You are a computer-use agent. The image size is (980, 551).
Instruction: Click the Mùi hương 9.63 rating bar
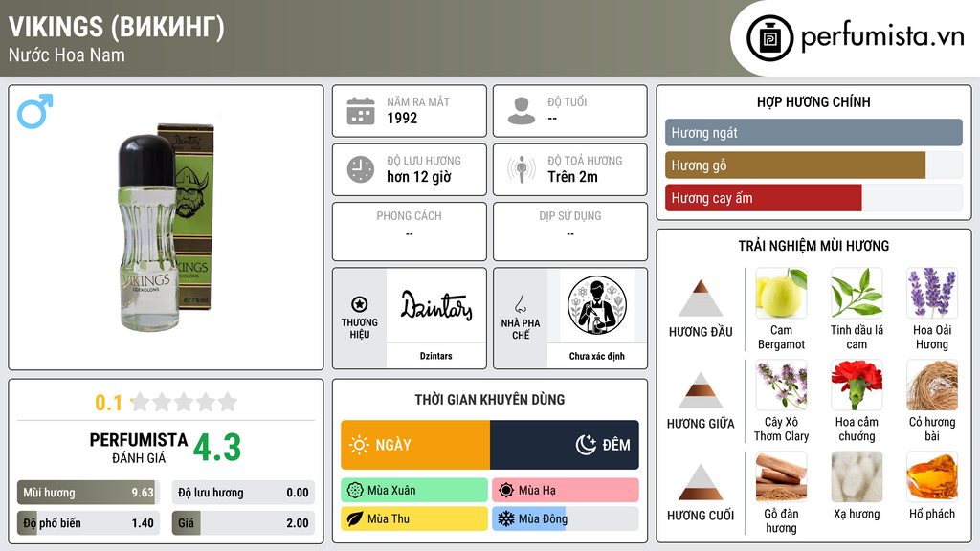click(x=88, y=493)
